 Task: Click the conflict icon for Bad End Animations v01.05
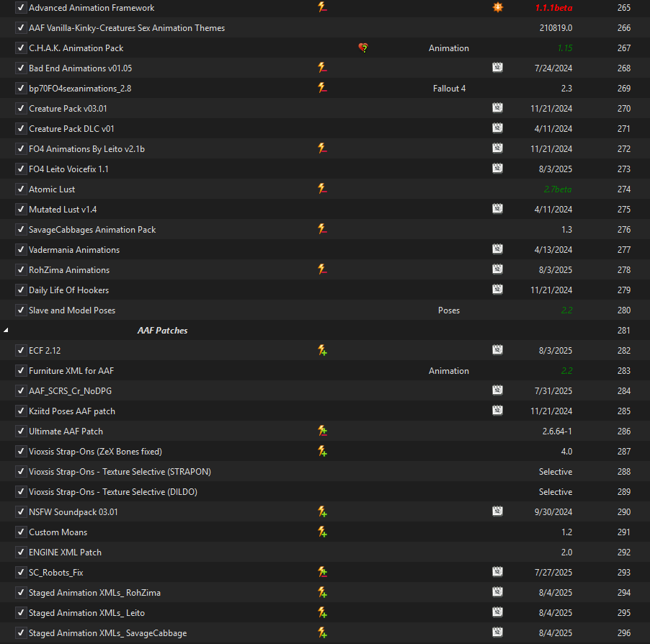click(x=322, y=68)
